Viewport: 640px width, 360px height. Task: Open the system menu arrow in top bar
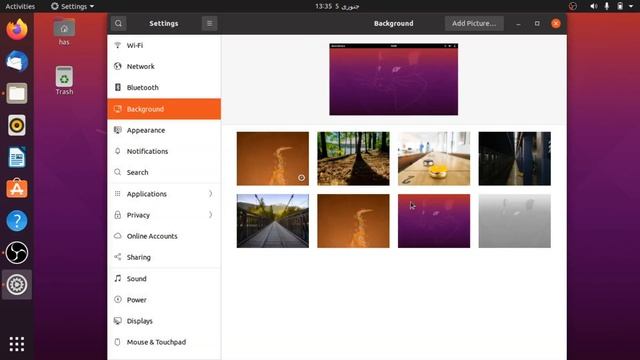(x=631, y=6)
